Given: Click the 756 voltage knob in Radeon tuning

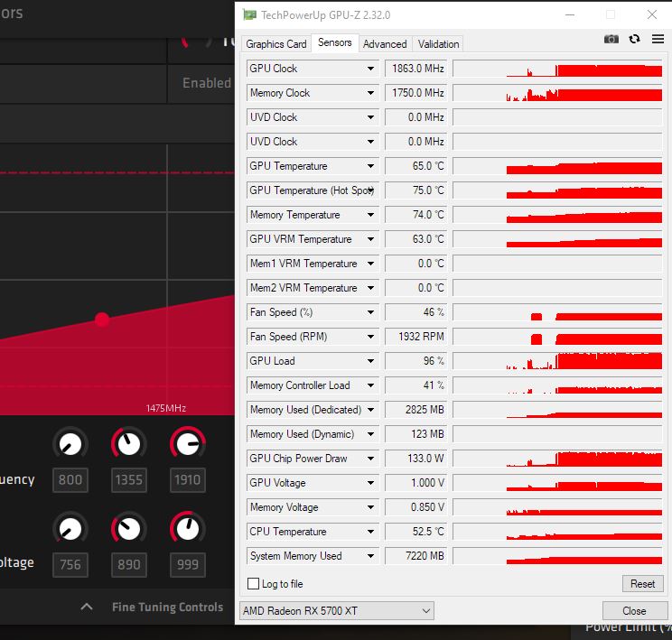Looking at the screenshot, I should point(70,529).
